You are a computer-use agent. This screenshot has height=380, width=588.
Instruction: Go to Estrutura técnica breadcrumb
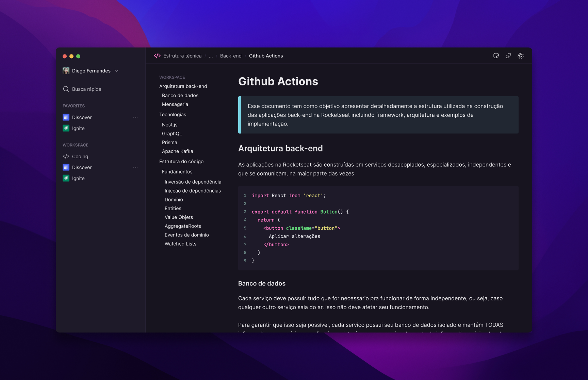coord(182,56)
